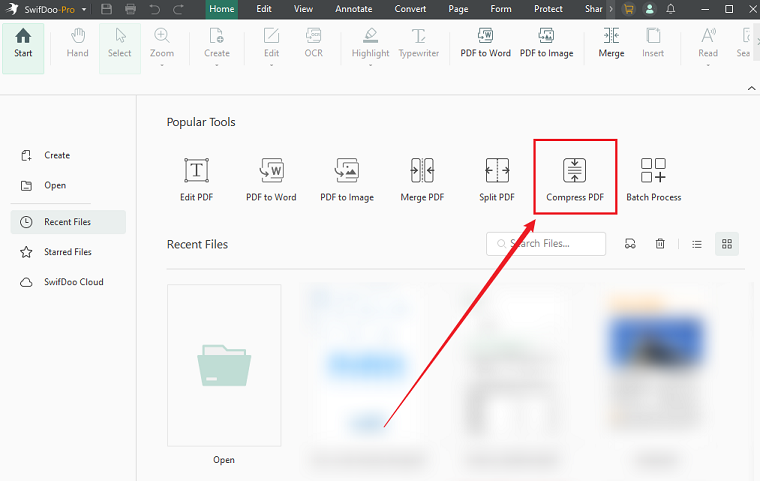This screenshot has width=760, height=481.
Task: Expand the Read dropdown arrow
Action: click(x=708, y=65)
